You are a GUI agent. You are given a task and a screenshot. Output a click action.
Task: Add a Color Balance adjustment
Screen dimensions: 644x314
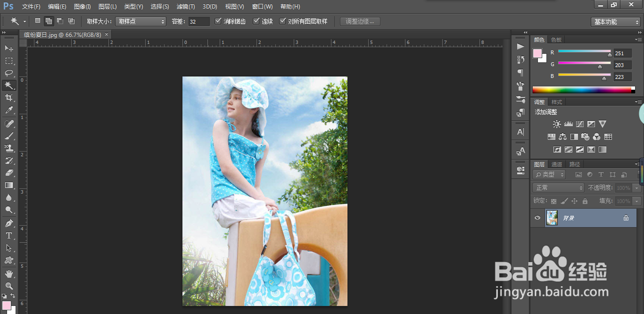click(562, 137)
